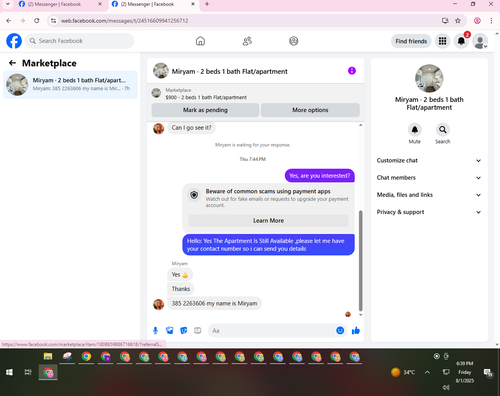Send a thumbs up like
This screenshot has height=396, width=500.
pyautogui.click(x=356, y=331)
